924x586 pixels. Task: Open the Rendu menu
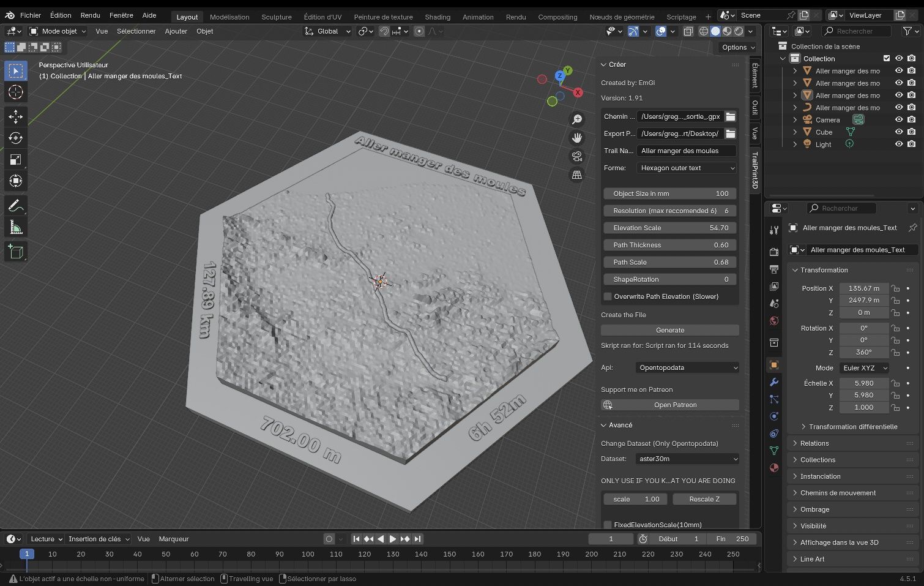click(x=90, y=15)
